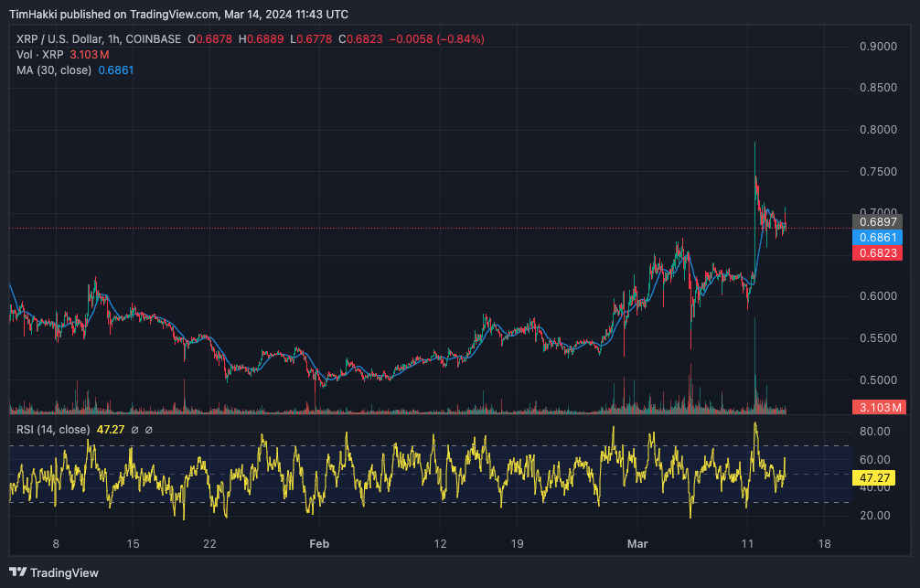The image size is (920, 588).
Task: Click the 0.7500 price axis tick
Action: (x=878, y=172)
